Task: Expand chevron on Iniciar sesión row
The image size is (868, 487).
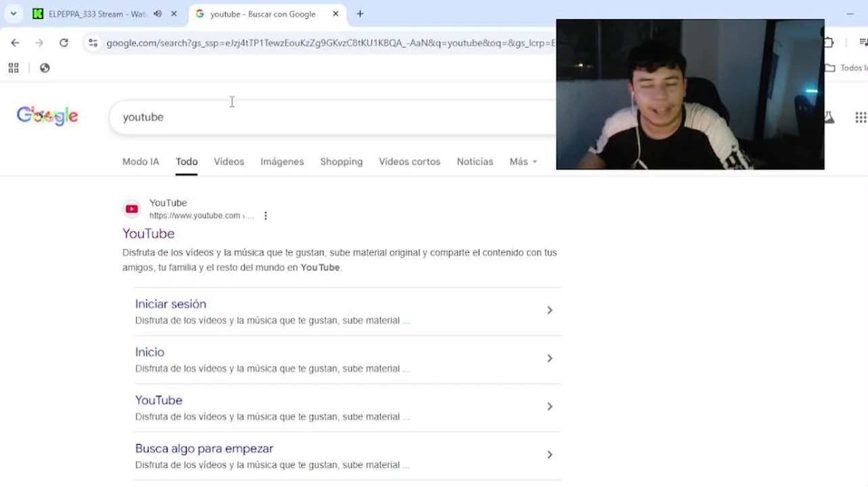Action: click(550, 310)
